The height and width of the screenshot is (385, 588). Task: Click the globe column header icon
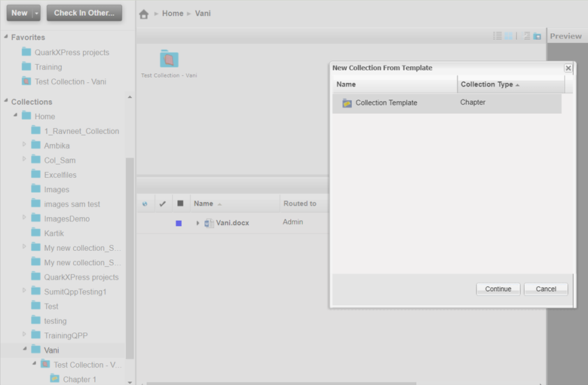[145, 203]
